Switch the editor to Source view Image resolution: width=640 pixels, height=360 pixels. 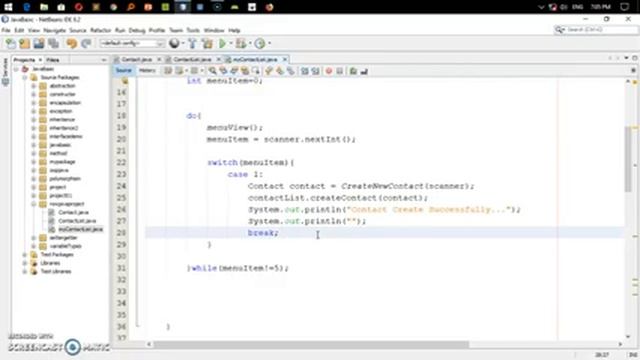123,71
